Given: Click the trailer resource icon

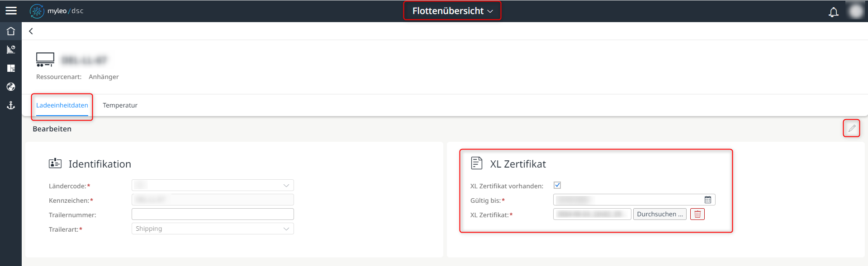Looking at the screenshot, I should point(45,60).
